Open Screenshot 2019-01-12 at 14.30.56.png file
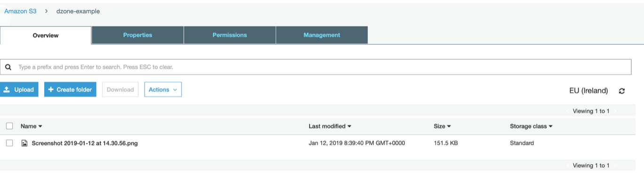The image size is (644, 189). pos(85,143)
